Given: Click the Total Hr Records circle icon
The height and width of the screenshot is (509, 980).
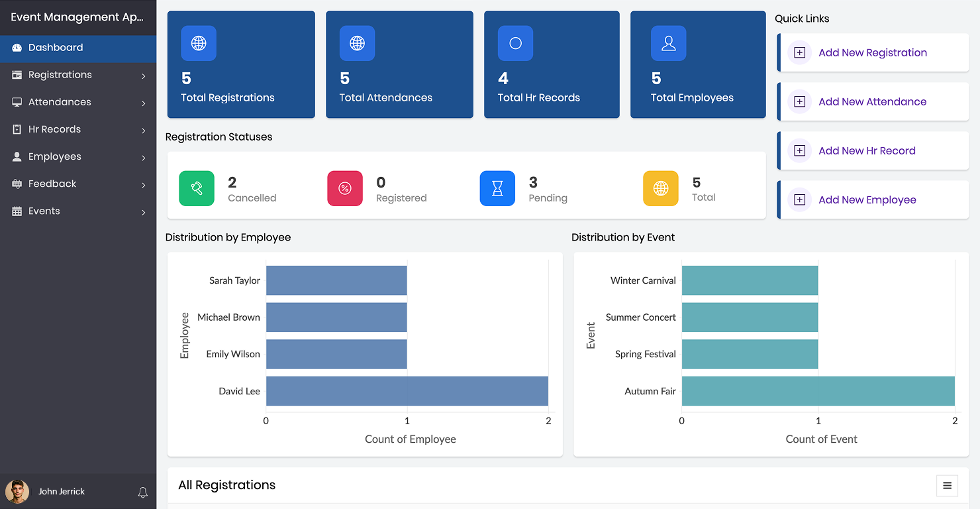Looking at the screenshot, I should pos(515,44).
